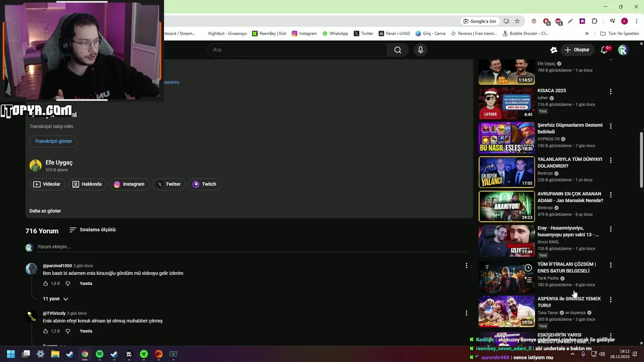
Task: Open the Nightbot - Giveaways bookmark
Action: (227, 34)
